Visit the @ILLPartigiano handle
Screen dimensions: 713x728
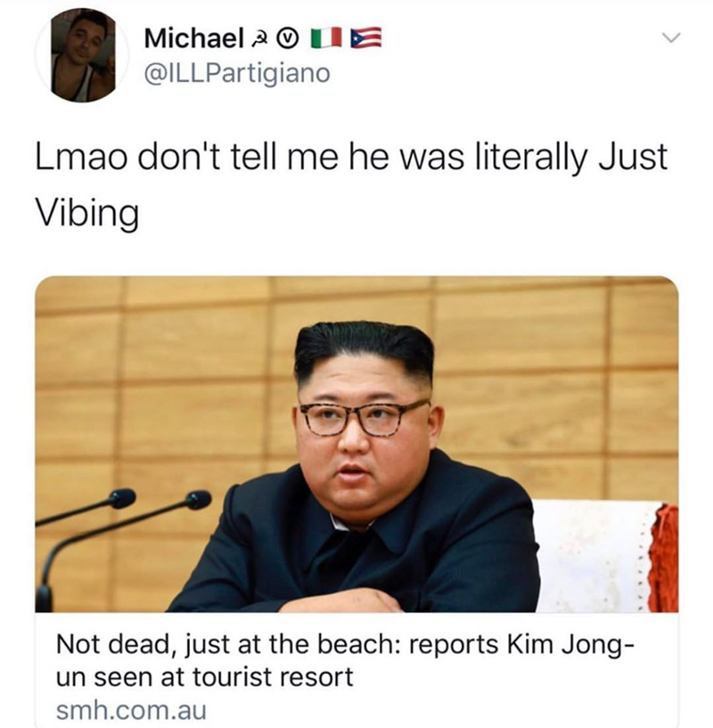(x=237, y=73)
